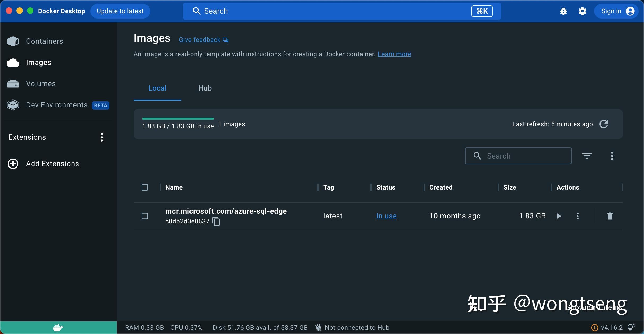Switch to the Hub tab

pyautogui.click(x=205, y=88)
